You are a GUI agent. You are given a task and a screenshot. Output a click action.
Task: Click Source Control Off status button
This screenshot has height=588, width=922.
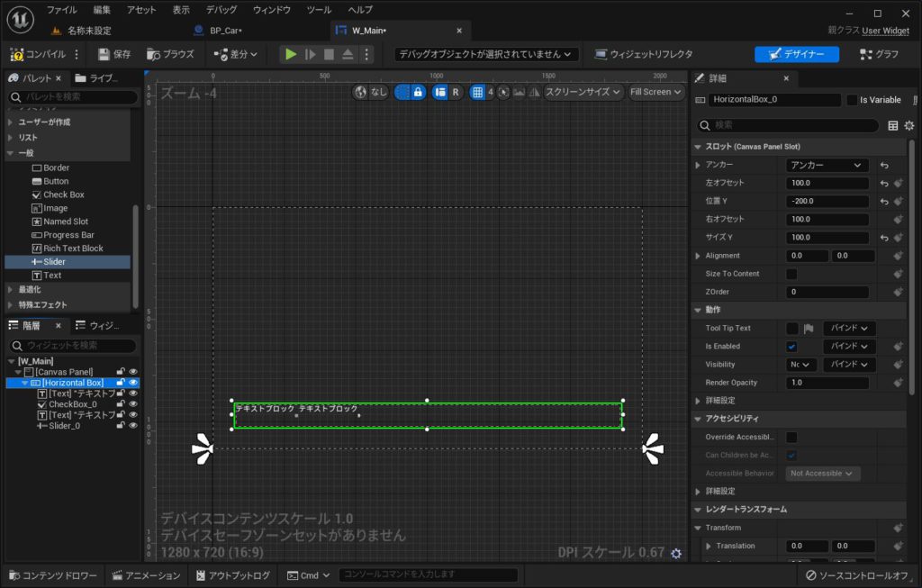click(857, 575)
